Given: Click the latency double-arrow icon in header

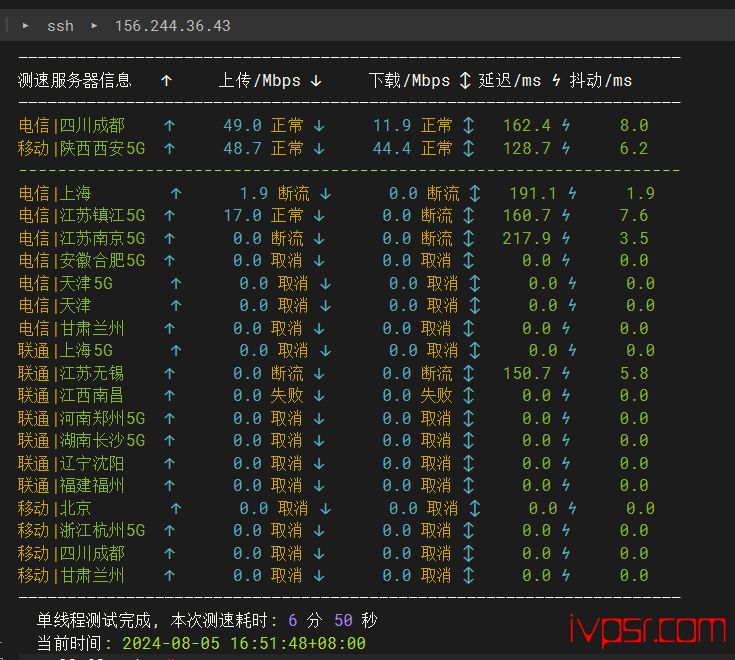Looking at the screenshot, I should 465,81.
